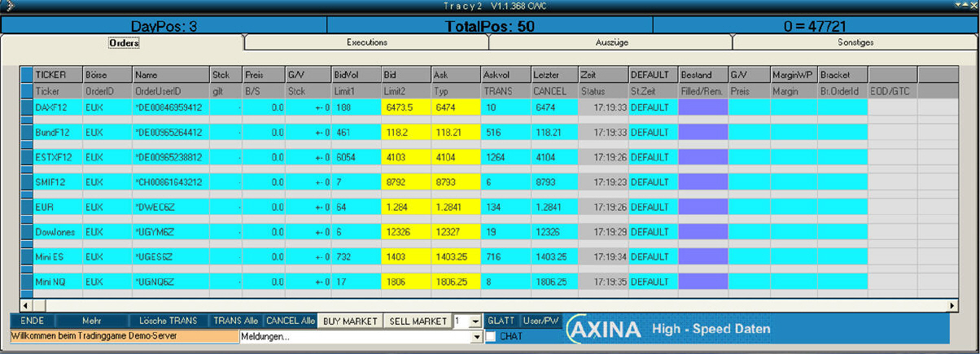
Task: Click the yellow Bid price 6473.5 for DAXF12
Action: coord(405,107)
